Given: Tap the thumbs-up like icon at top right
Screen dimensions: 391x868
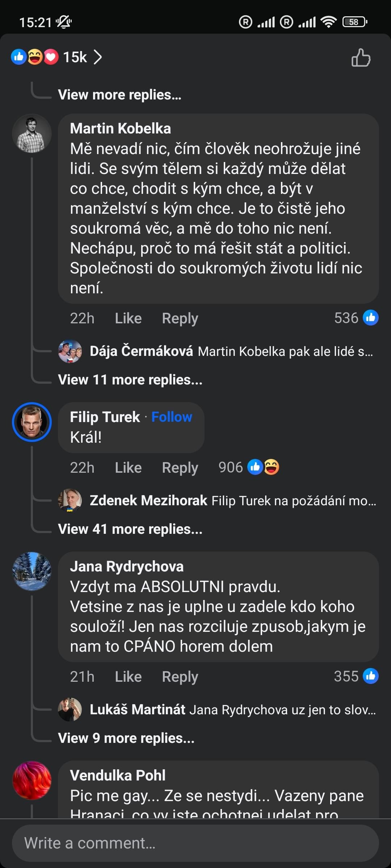Looking at the screenshot, I should point(361,58).
